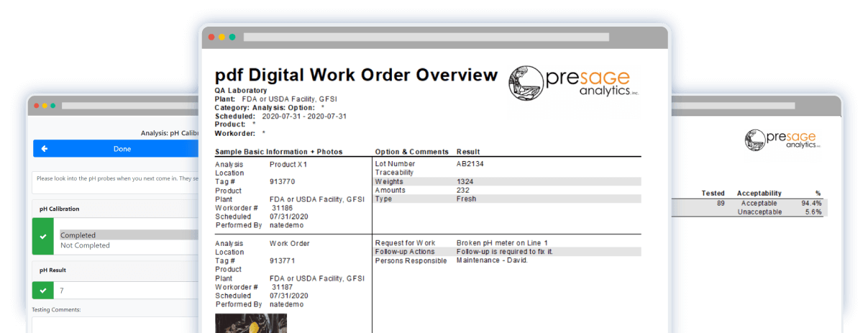The image size is (868, 333).
Task: Click Maintenance - David. text
Action: point(492,260)
